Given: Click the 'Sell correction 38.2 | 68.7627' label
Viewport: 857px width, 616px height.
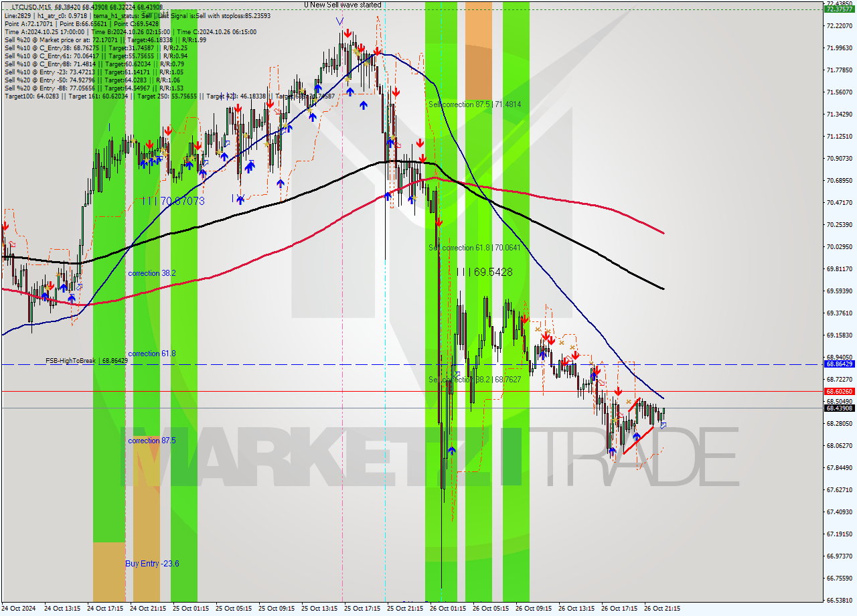Looking at the screenshot, I should point(475,380).
